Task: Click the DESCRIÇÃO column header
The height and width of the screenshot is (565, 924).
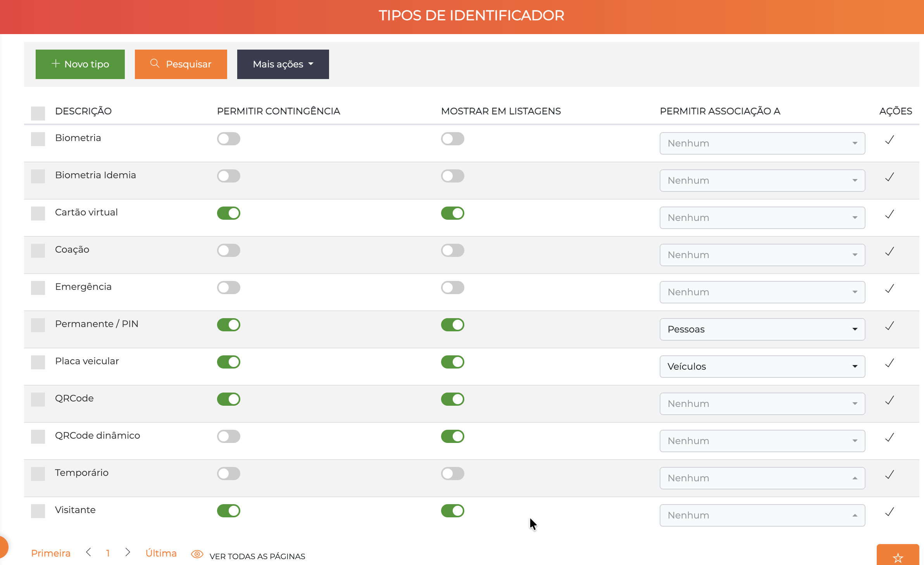Action: pos(83,111)
